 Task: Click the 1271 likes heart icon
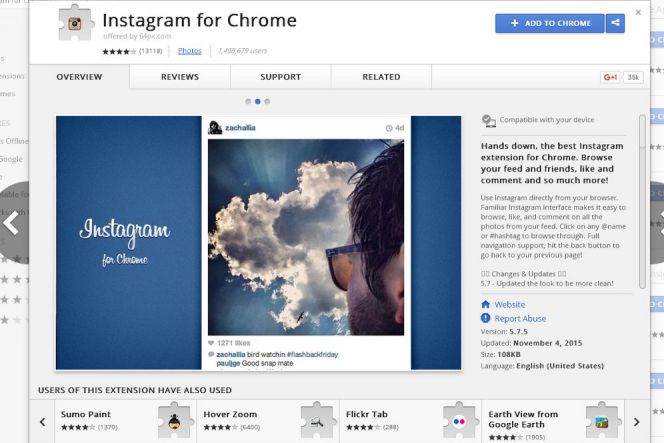211,343
